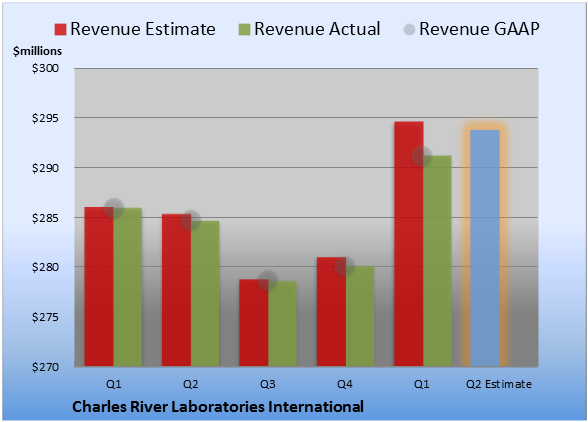Image resolution: width=588 pixels, height=422 pixels.
Task: Select the blue Q2 Estimate bar
Action: 485,248
